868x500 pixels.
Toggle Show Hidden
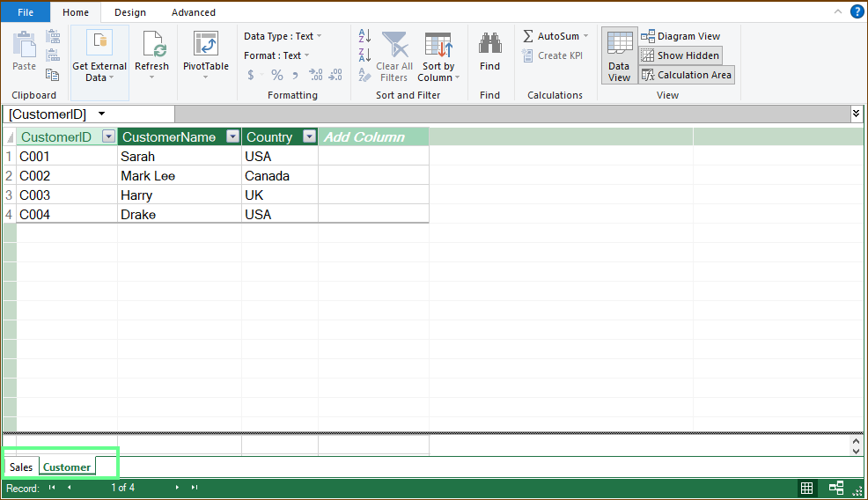[680, 55]
